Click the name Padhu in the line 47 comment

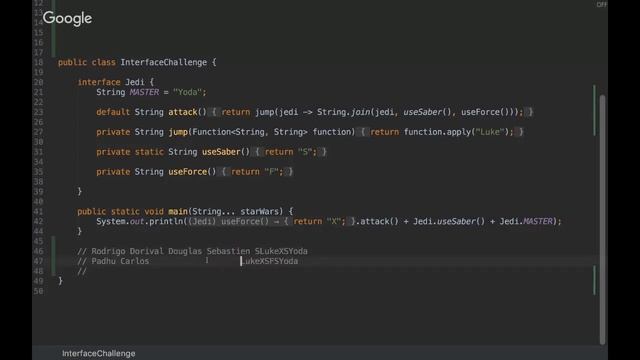coord(103,261)
